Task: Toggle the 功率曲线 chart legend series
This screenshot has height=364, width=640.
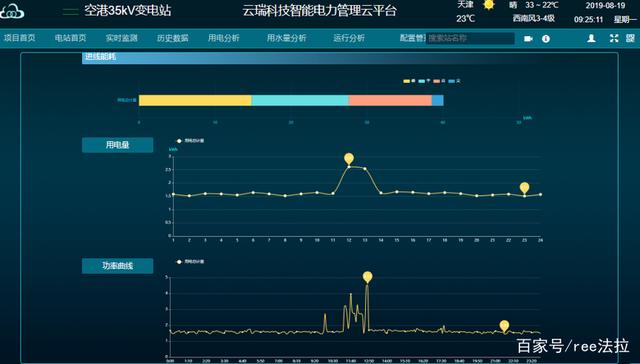Action: (x=190, y=262)
